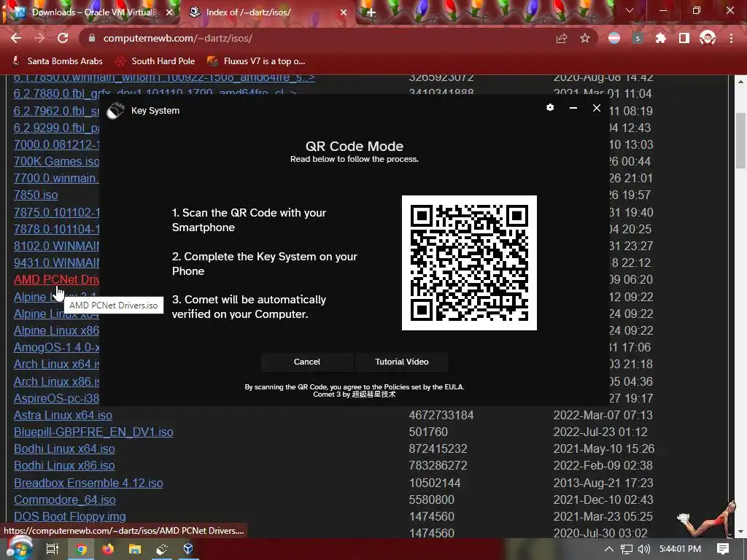Download Bodhi Linux x64.iso
Screen dimensions: 747x560
[64, 449]
